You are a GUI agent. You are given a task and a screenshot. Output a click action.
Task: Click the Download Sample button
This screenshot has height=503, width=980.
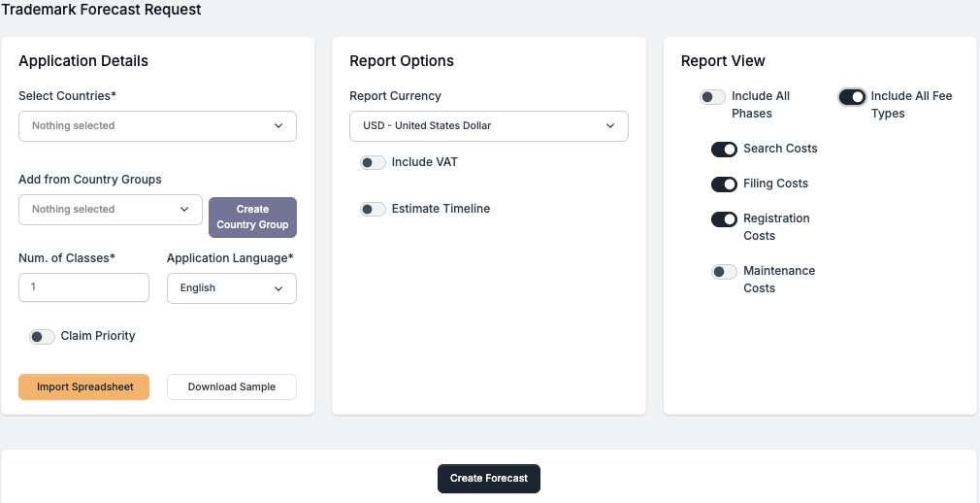[232, 387]
